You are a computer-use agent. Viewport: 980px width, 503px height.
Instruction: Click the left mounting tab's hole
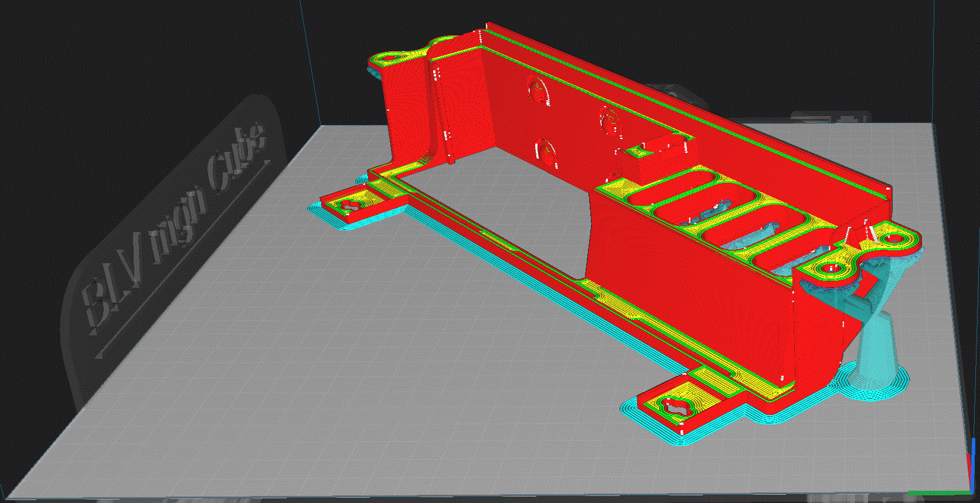point(352,205)
